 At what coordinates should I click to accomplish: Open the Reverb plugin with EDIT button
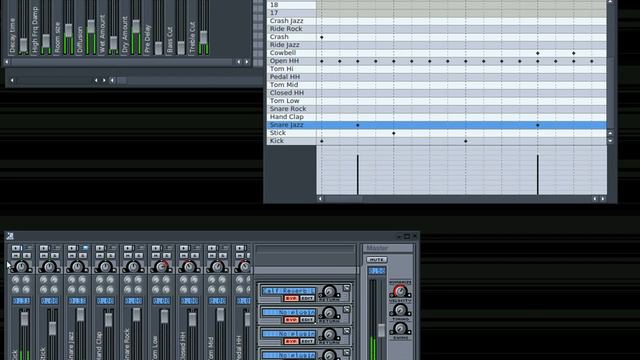[307, 298]
